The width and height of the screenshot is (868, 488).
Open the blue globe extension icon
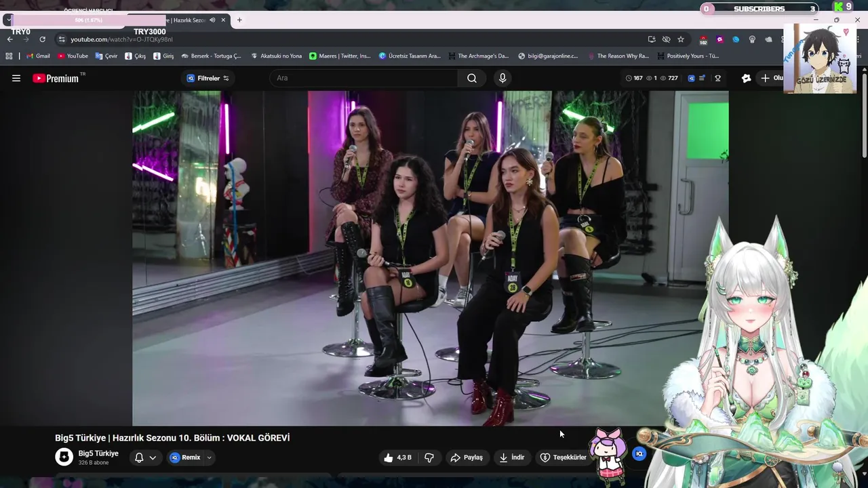(x=736, y=39)
